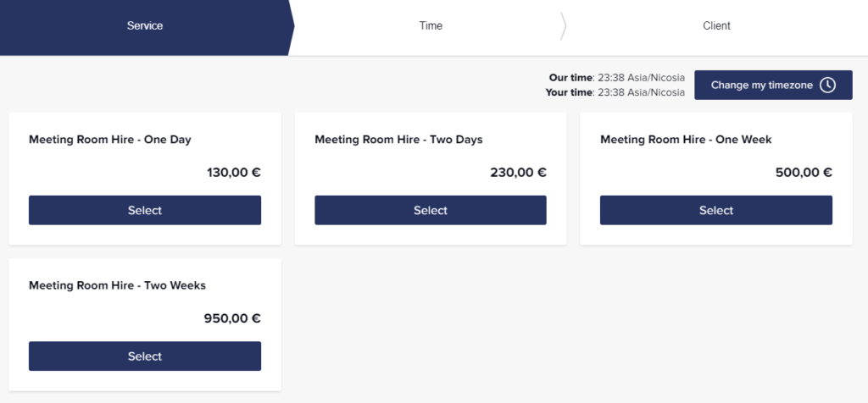The height and width of the screenshot is (403, 868).
Task: Hit Select for the Two Weeks hire
Action: click(x=145, y=356)
